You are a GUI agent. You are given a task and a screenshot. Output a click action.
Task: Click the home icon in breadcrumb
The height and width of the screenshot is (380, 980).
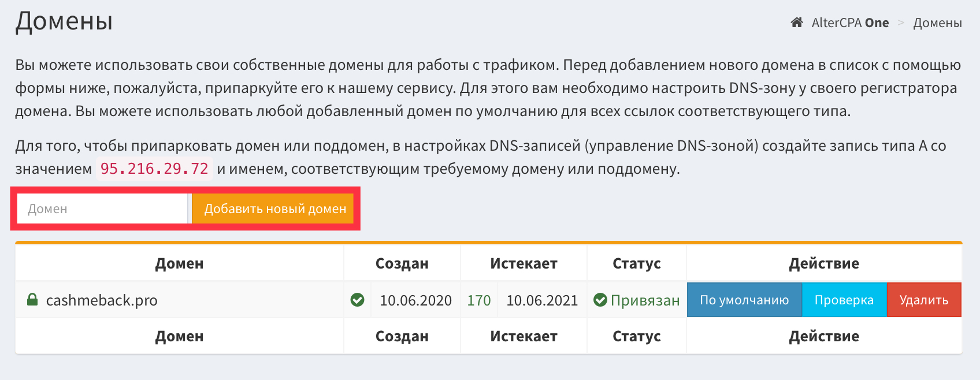(x=797, y=23)
